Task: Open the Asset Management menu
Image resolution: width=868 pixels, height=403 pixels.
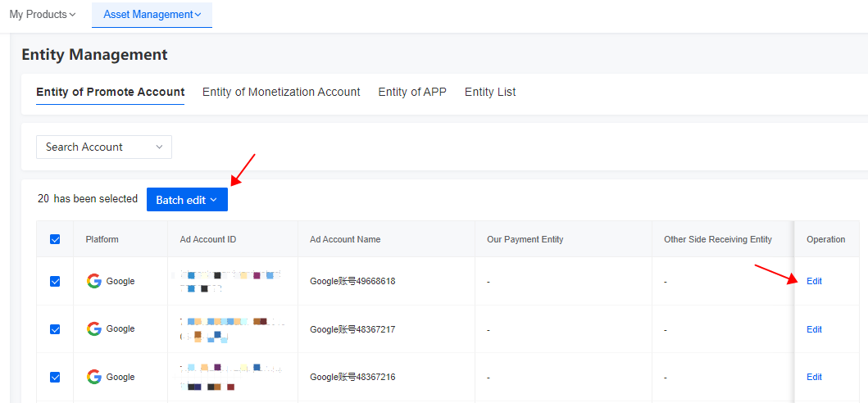Action: click(152, 15)
